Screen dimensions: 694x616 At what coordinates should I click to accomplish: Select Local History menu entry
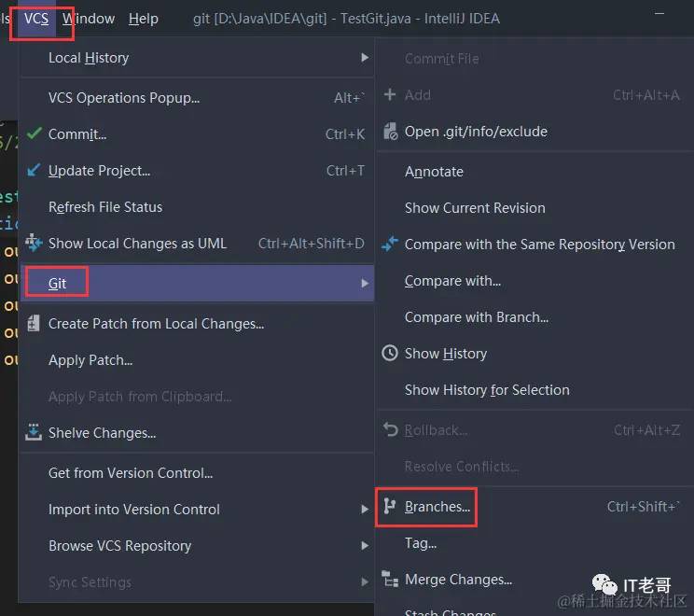(198, 58)
